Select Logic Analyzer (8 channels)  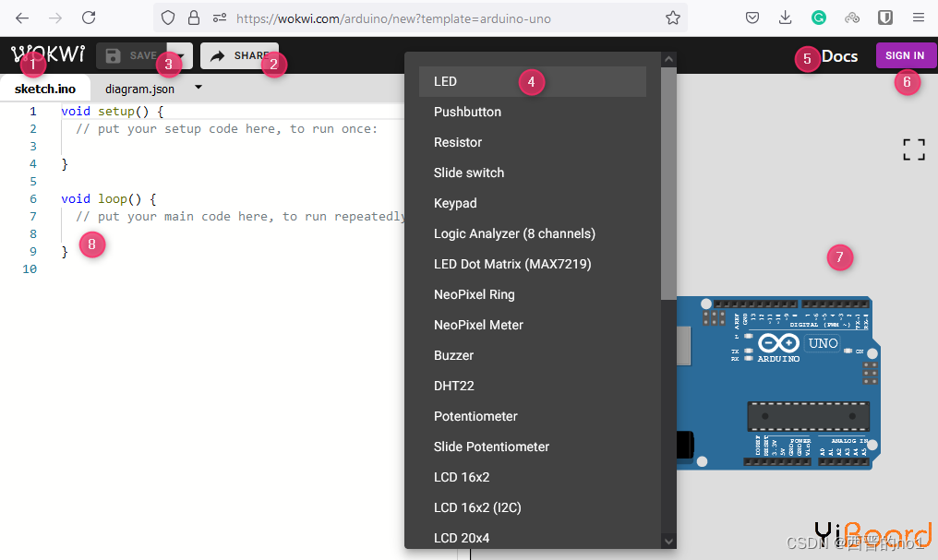533,233
